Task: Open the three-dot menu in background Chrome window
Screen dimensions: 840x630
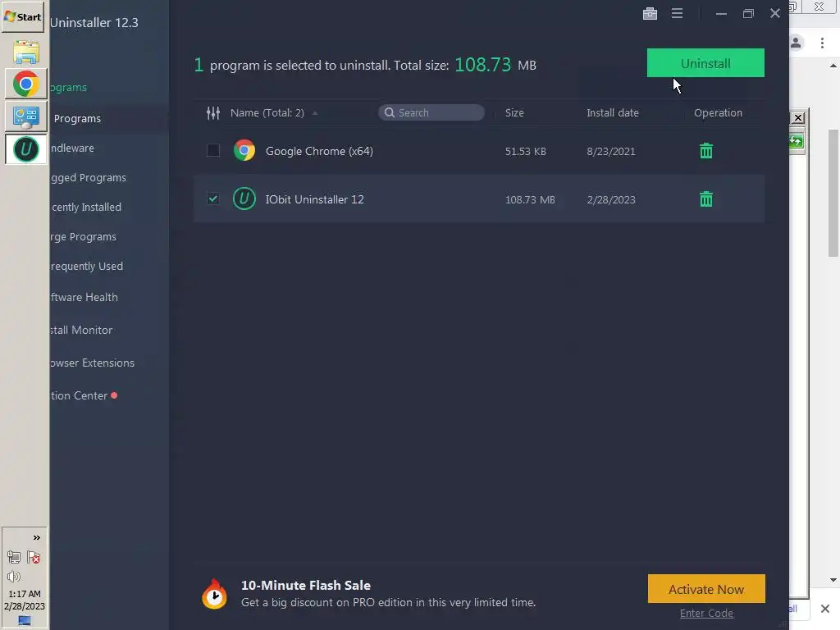Action: [822, 43]
